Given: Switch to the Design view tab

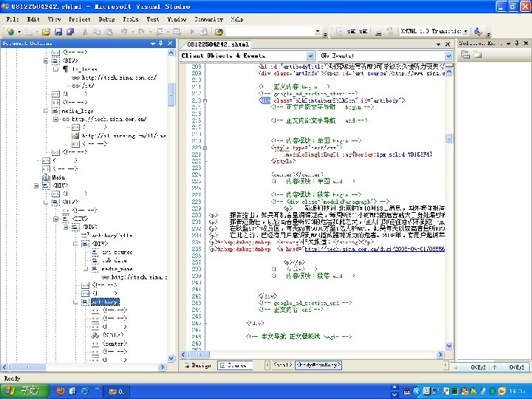Looking at the screenshot, I should coord(197,365).
